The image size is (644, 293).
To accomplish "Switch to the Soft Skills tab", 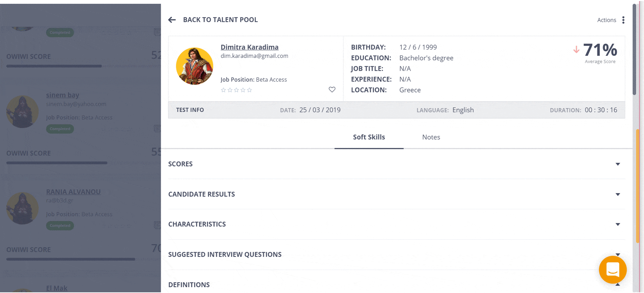I will [x=369, y=137].
